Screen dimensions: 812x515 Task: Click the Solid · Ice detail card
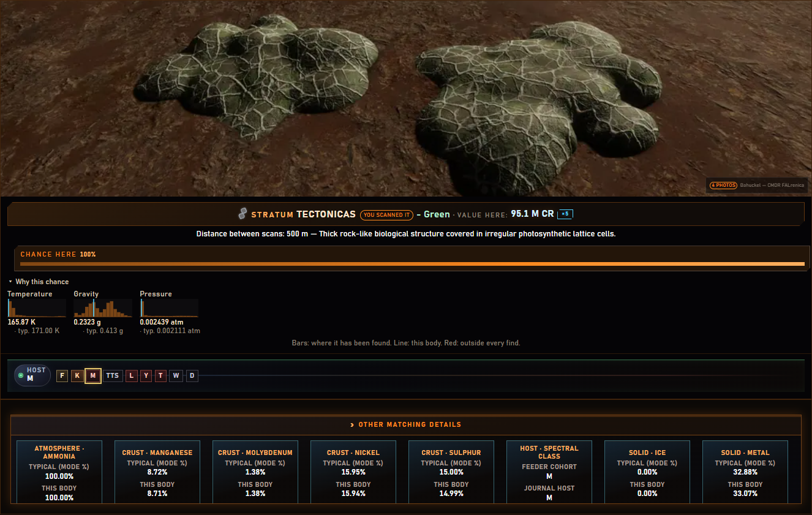tap(647, 472)
